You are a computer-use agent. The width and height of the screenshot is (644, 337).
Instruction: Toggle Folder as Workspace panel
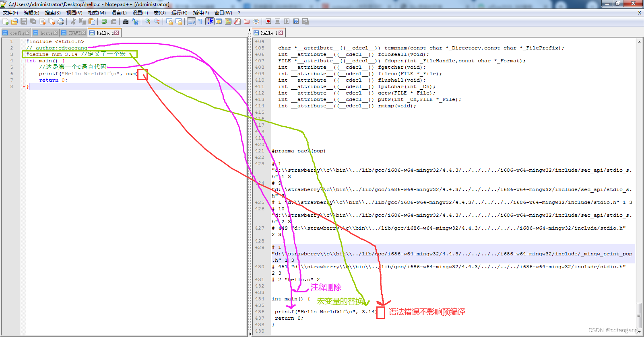click(247, 21)
